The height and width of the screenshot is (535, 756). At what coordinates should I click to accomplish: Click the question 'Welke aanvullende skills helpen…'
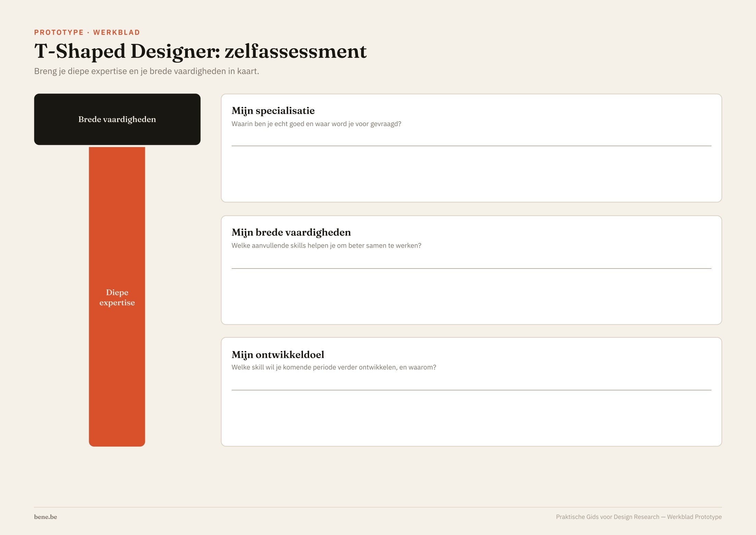(326, 246)
